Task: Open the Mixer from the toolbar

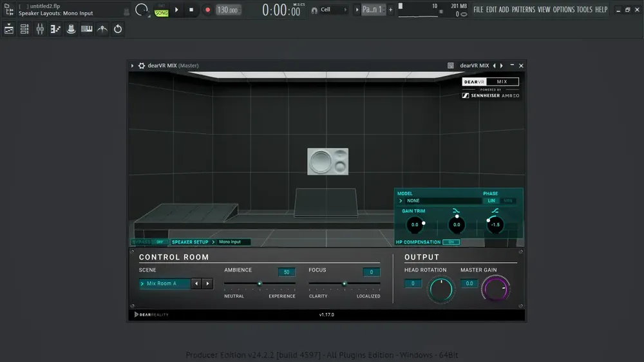Action: pyautogui.click(x=40, y=29)
